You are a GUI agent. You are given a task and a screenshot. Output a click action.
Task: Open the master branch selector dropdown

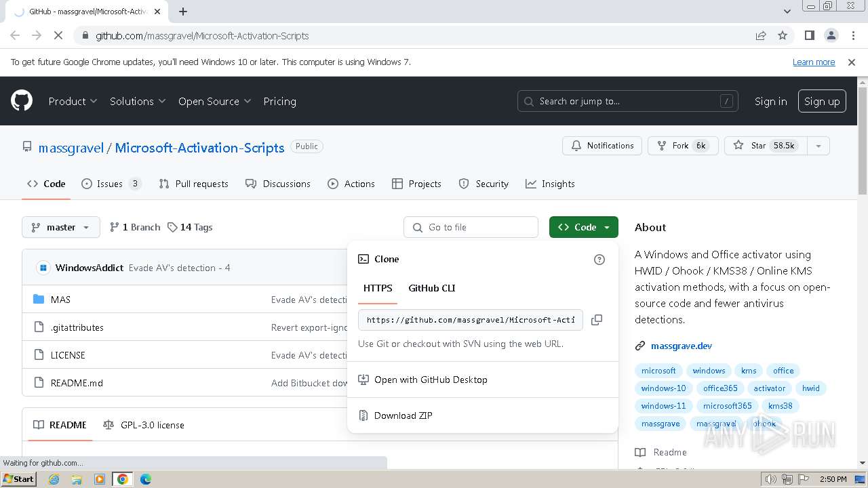coord(61,227)
